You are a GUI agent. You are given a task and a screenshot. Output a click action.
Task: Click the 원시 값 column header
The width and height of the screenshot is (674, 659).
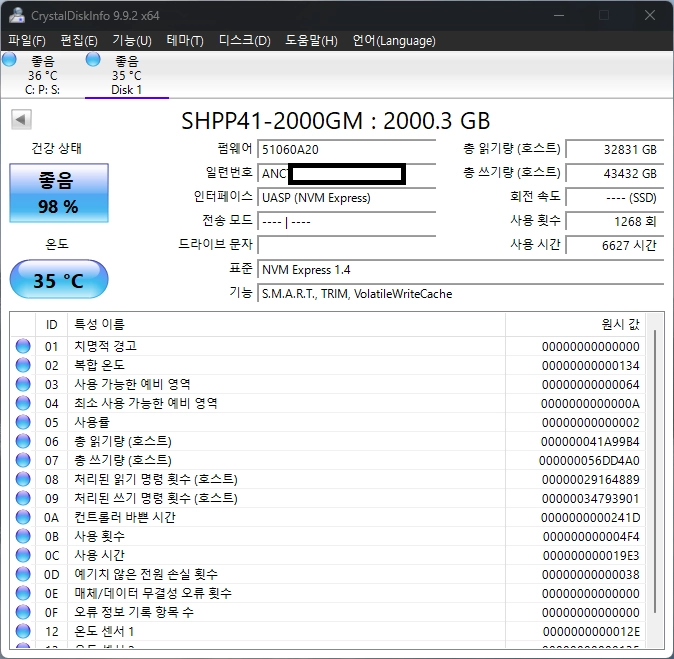tap(575, 325)
